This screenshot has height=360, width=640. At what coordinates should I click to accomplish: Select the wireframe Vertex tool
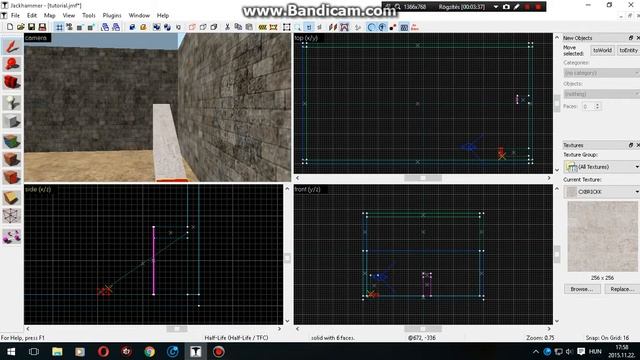[11, 216]
